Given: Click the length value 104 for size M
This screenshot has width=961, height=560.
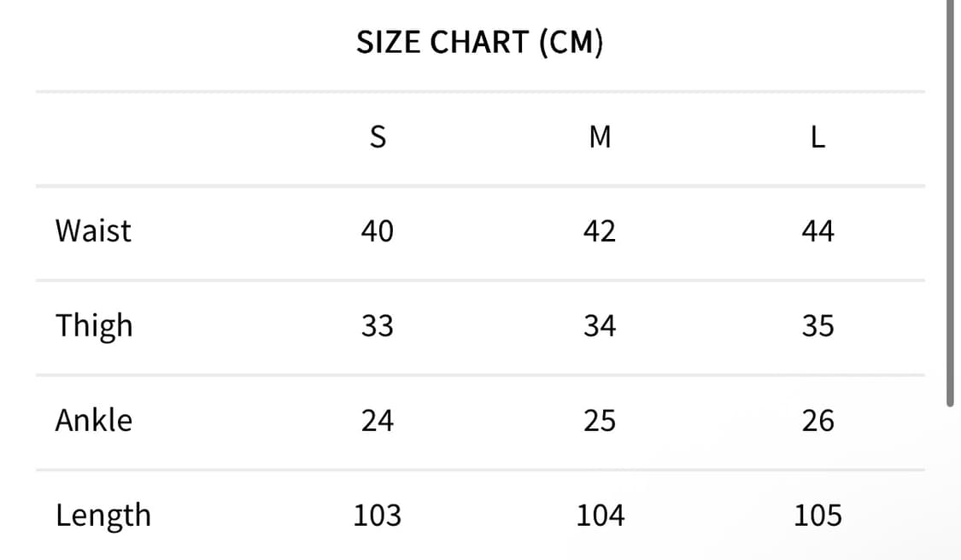Looking at the screenshot, I should (x=600, y=516).
